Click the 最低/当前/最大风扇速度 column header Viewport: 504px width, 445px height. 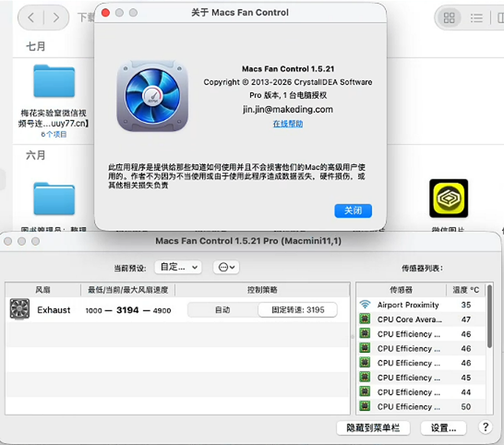pos(128,290)
